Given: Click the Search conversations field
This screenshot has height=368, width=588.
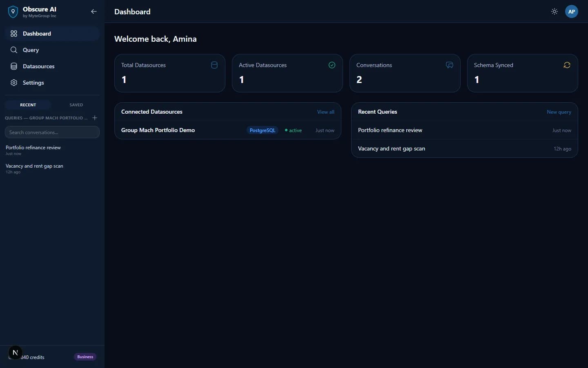Looking at the screenshot, I should [52, 132].
